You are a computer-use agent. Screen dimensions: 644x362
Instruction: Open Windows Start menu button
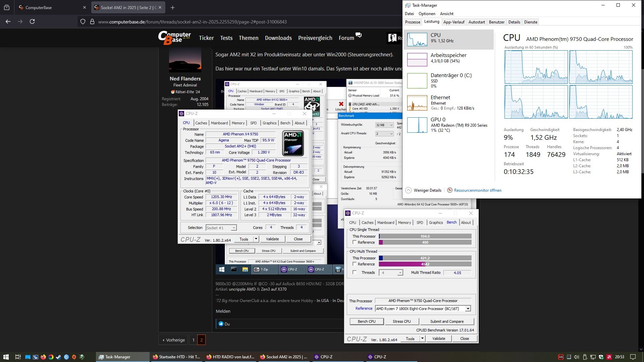coord(6,357)
